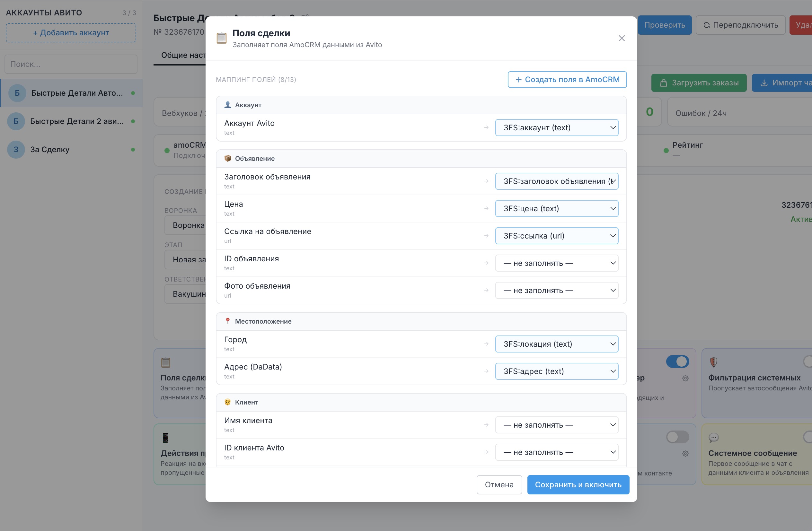Select Быстрые Детали 2 account

click(x=71, y=121)
